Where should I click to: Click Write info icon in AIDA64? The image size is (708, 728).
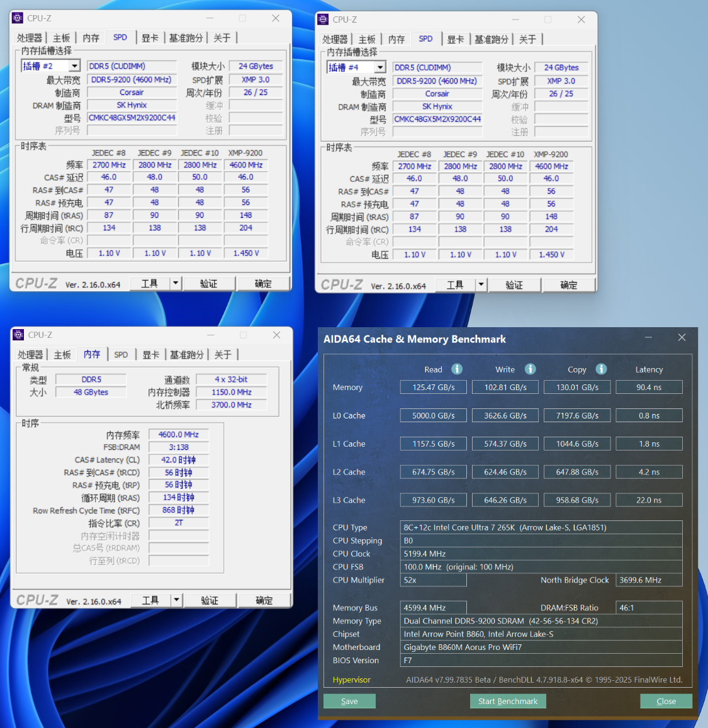530,369
